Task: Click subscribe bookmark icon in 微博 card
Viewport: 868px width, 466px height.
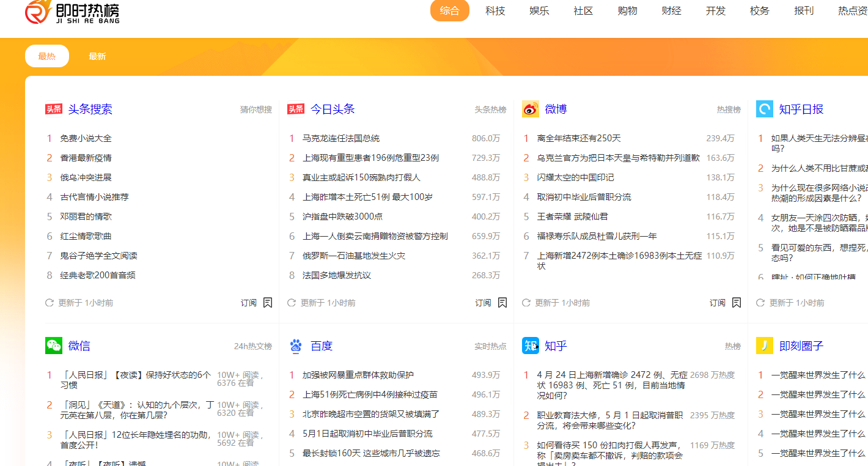Action: pyautogui.click(x=737, y=303)
